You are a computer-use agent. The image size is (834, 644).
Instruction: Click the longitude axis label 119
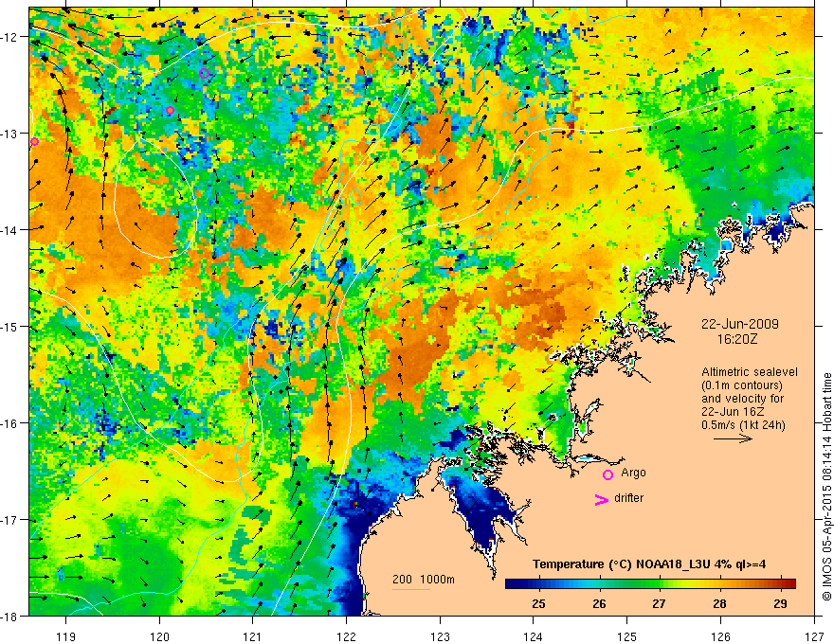click(x=66, y=636)
